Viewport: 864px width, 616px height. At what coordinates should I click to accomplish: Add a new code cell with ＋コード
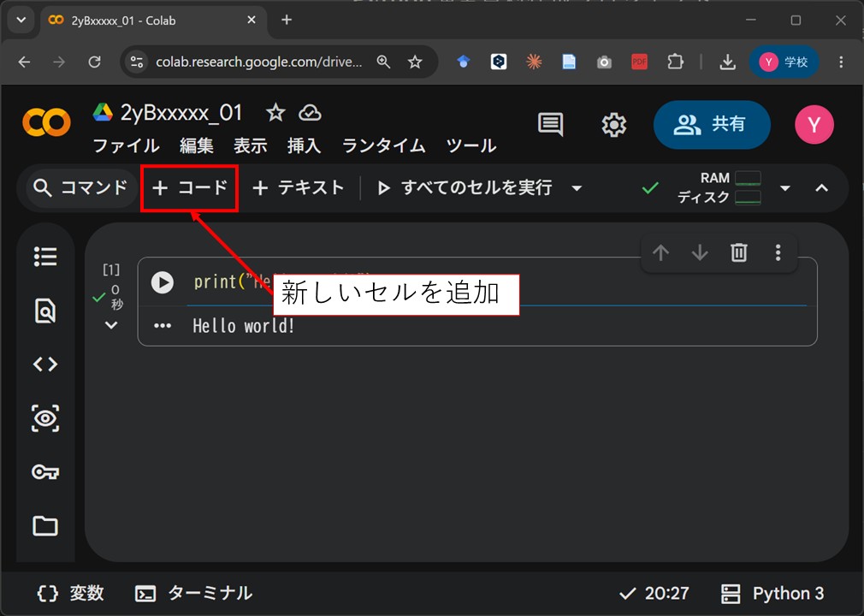pos(190,188)
